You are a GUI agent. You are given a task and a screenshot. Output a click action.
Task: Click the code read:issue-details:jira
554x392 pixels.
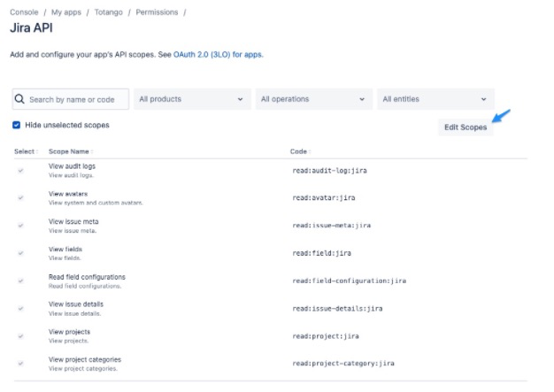(x=337, y=308)
